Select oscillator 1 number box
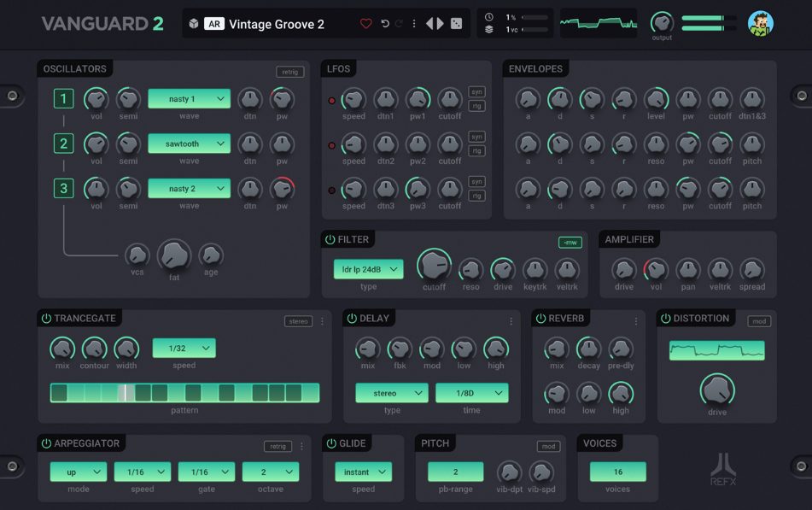Screen dimensions: 812x510 pos(63,99)
